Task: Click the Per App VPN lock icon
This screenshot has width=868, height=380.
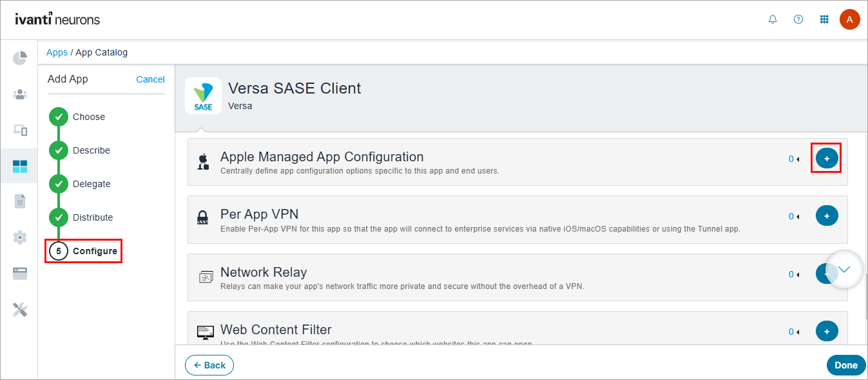Action: click(x=202, y=218)
